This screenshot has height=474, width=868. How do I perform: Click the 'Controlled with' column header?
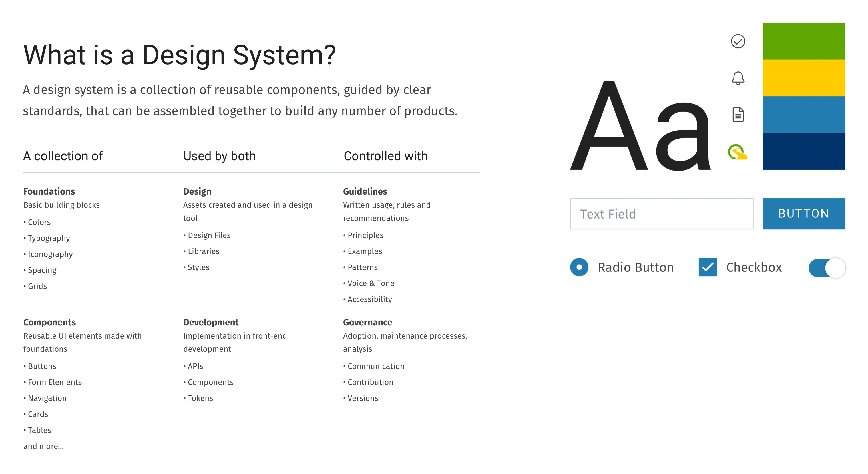click(385, 156)
